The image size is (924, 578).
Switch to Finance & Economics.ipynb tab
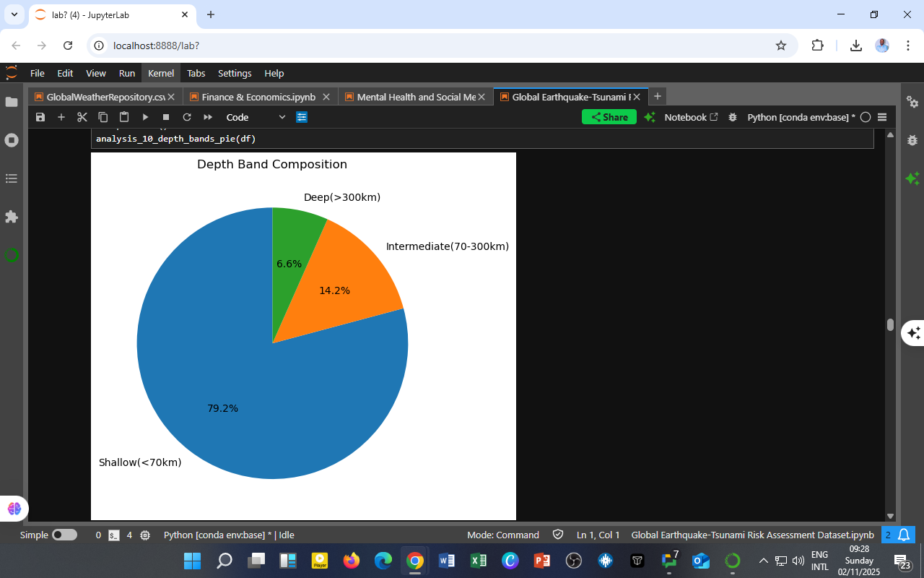(258, 97)
